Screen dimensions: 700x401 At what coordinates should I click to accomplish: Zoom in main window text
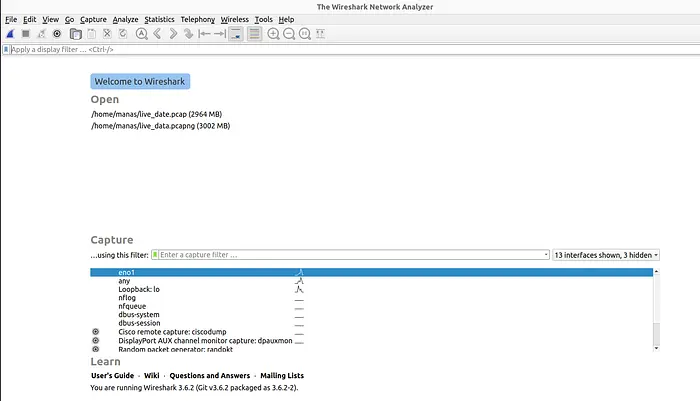click(273, 34)
